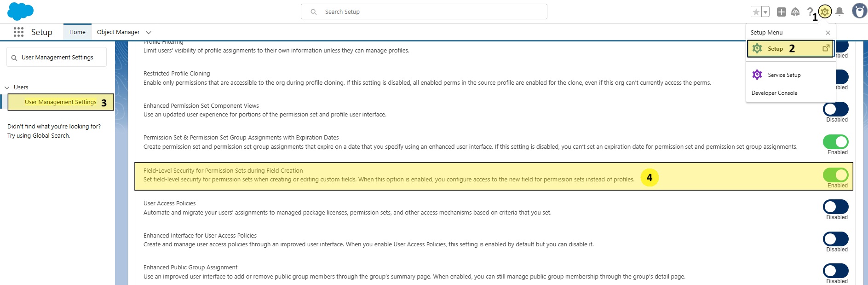
Task: Disable Field-Level Security for Permission Sets toggle
Action: [835, 175]
